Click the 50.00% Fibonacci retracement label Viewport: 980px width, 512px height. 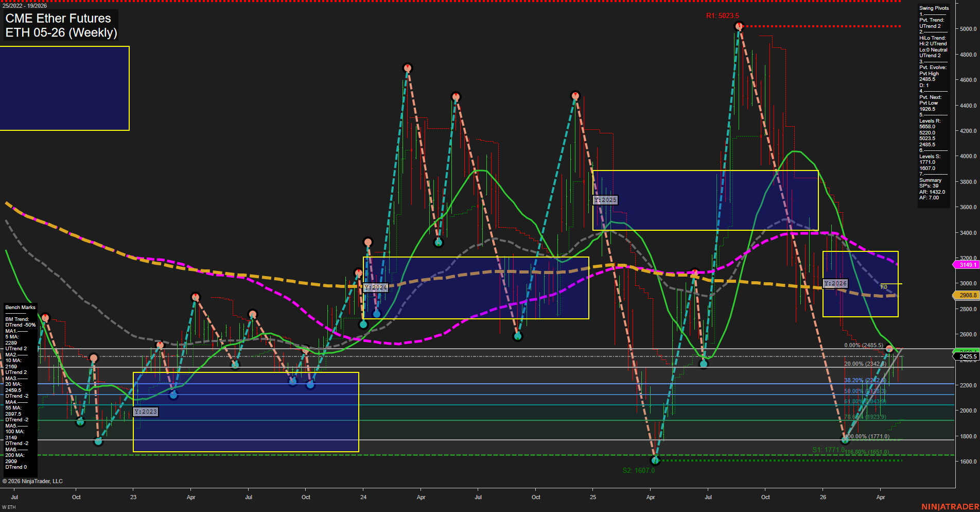(x=865, y=391)
